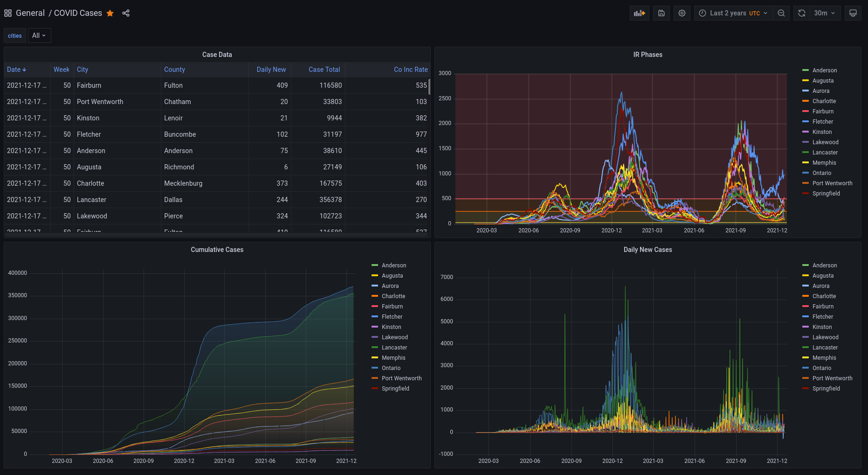The width and height of the screenshot is (868, 475).
Task: Click Aurora color swatch in IR Phases legend
Action: pos(805,91)
